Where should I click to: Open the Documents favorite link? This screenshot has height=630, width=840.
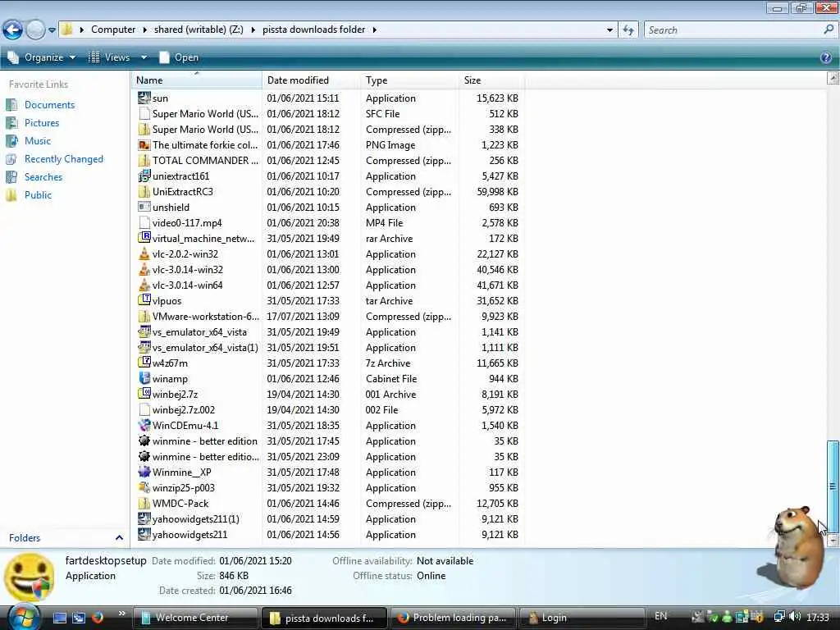click(49, 105)
